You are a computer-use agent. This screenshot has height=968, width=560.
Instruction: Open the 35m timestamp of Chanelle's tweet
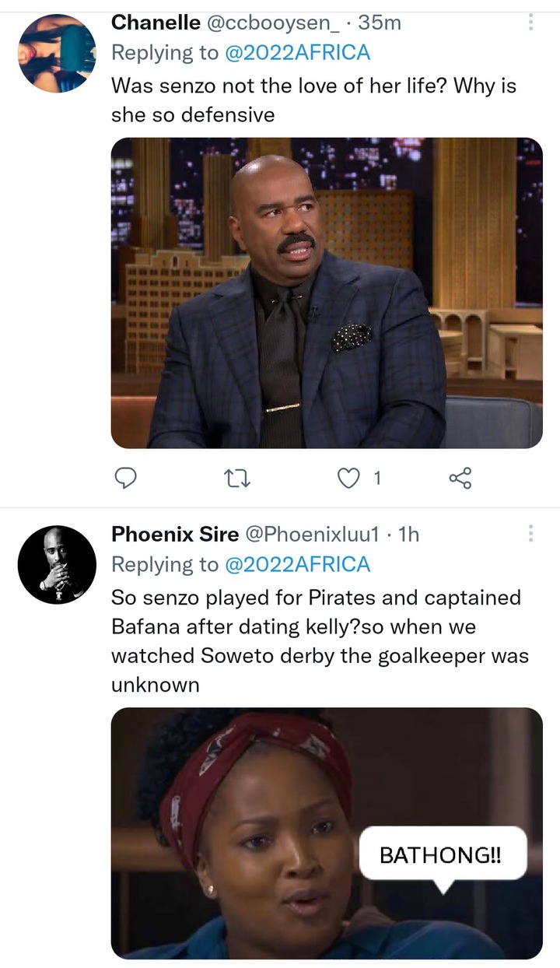click(x=380, y=23)
